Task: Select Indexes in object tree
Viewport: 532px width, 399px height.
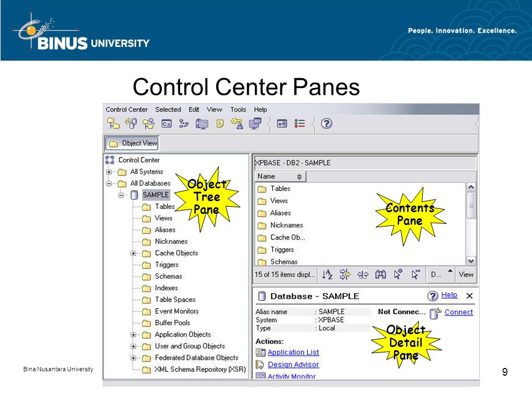Action: tap(166, 288)
